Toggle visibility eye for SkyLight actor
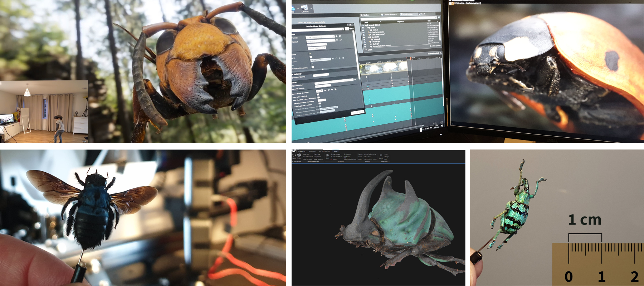Screen dimensions: 644x286 (x=365, y=44)
